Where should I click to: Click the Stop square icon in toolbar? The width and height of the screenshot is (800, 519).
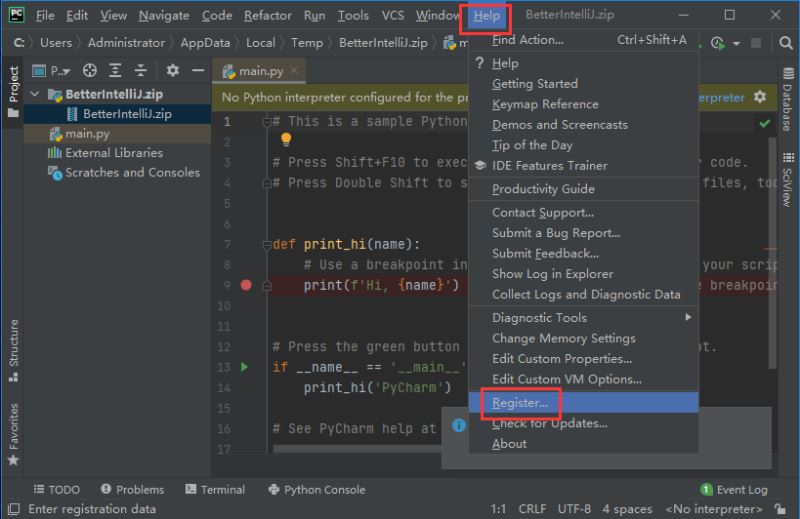756,43
